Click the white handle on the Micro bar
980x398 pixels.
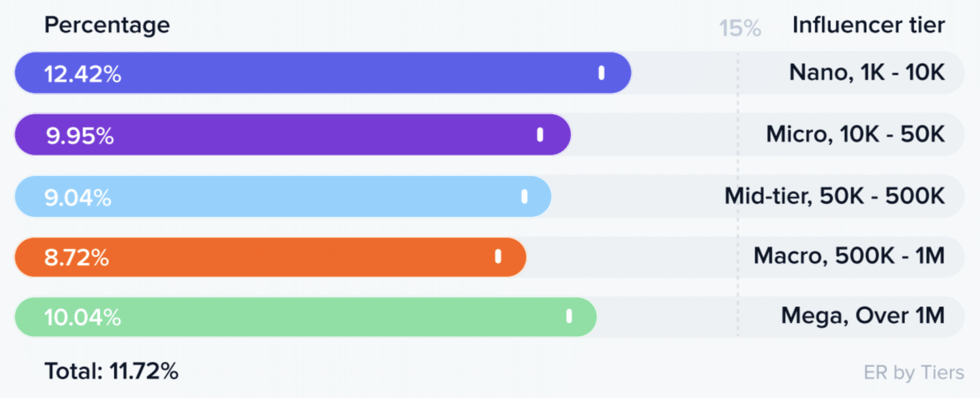tap(540, 135)
